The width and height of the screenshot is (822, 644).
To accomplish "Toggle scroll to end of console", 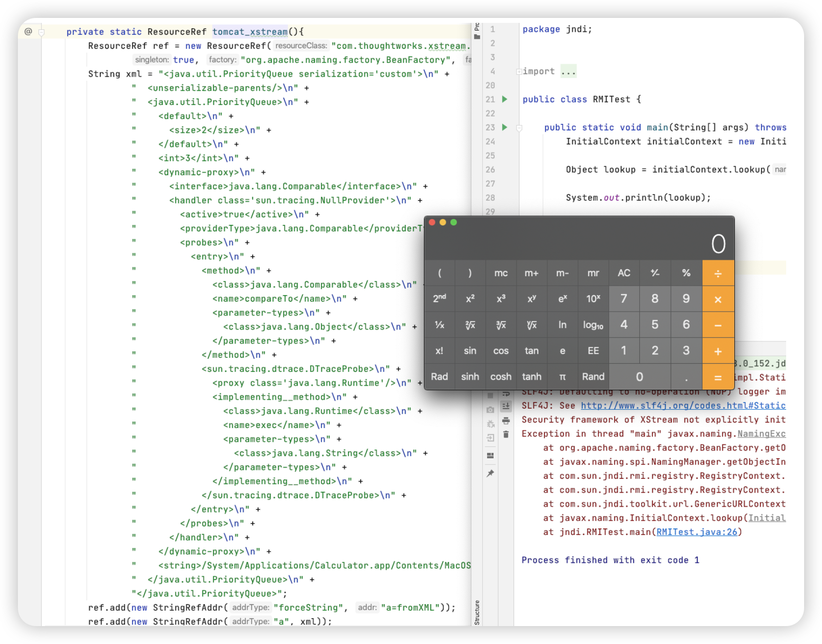I will point(506,406).
